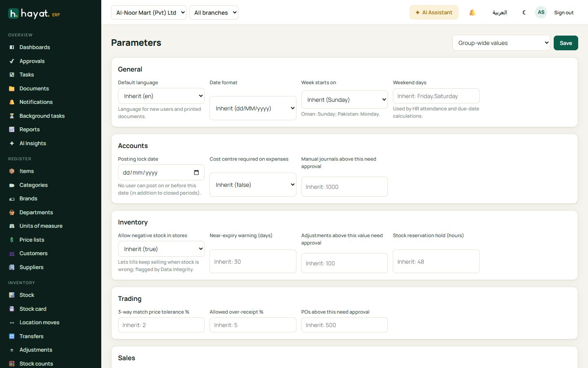Open the AI Assistant button

click(x=434, y=12)
